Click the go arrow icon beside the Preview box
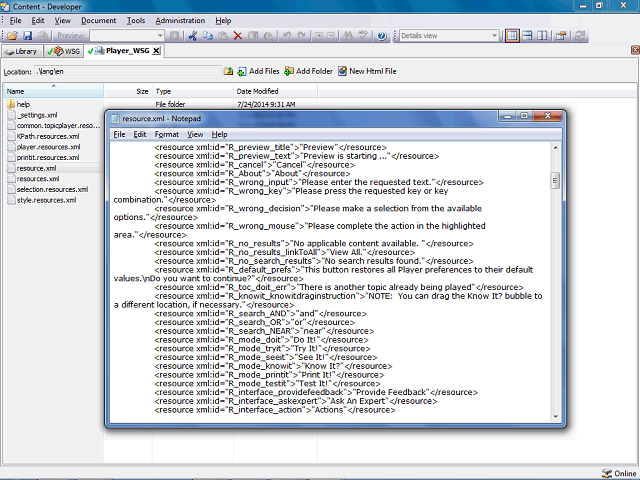 174,36
